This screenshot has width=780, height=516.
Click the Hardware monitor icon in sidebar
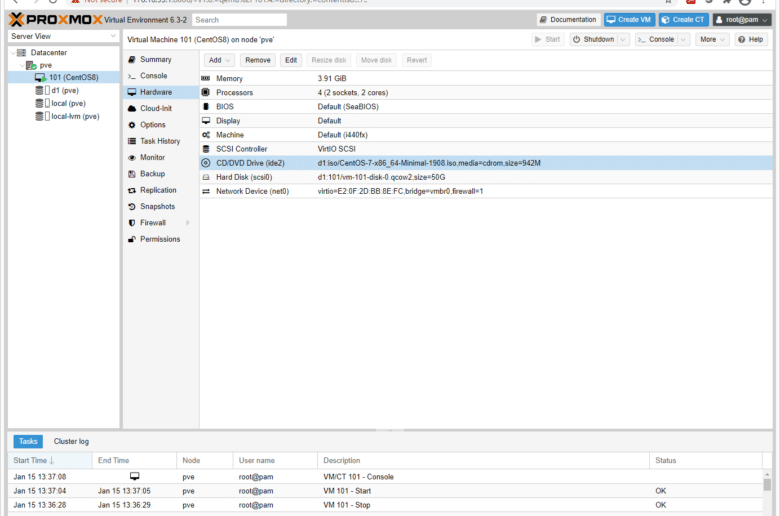pos(132,92)
